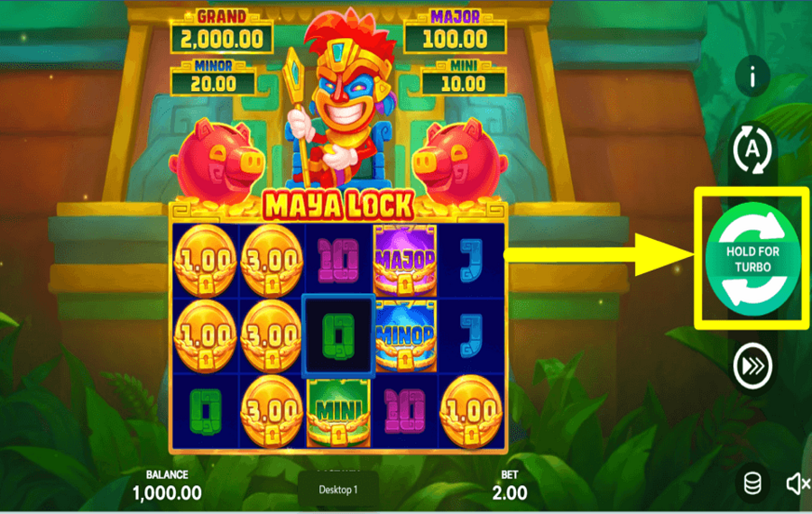This screenshot has width=812, height=514.
Task: Click the blue MINOR jackpot symbol
Action: tap(404, 336)
